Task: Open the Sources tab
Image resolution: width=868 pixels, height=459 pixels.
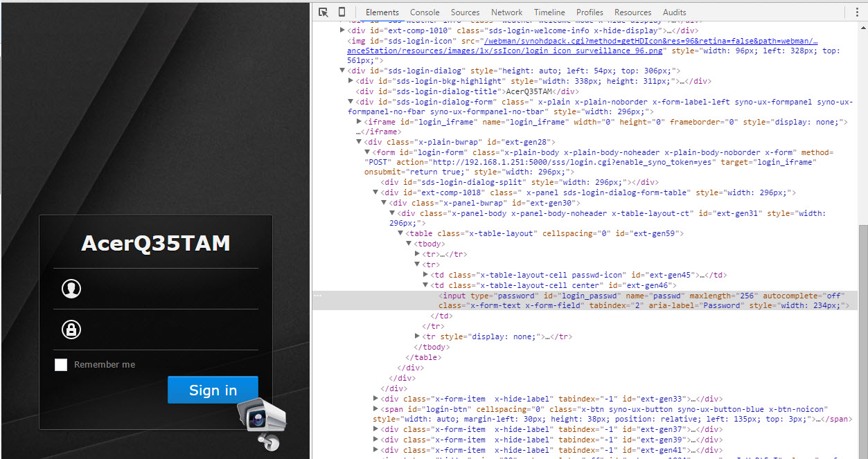Action: tap(465, 12)
